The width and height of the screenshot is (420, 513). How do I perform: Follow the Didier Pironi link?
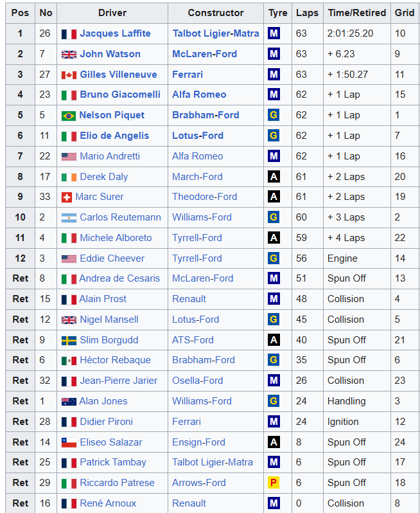click(106, 422)
